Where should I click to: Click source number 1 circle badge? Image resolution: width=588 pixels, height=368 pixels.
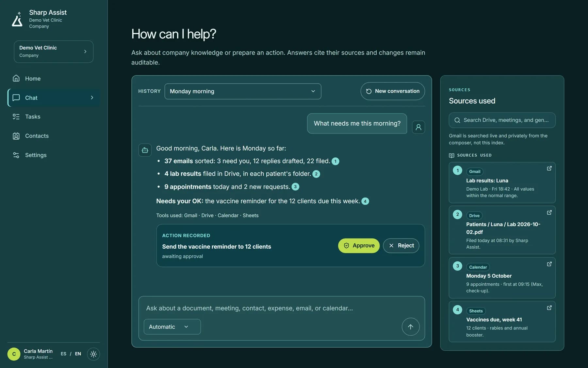[457, 170]
